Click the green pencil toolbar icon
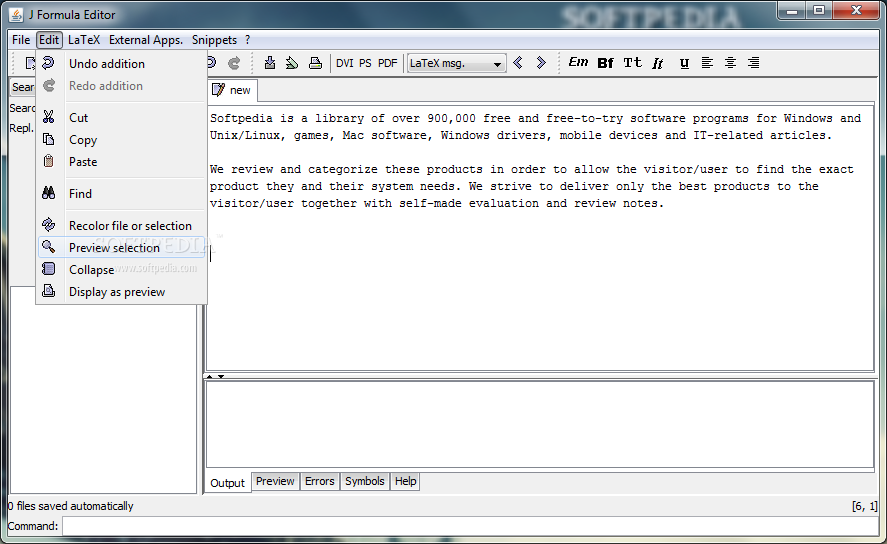Image resolution: width=887 pixels, height=544 pixels. pyautogui.click(x=292, y=63)
